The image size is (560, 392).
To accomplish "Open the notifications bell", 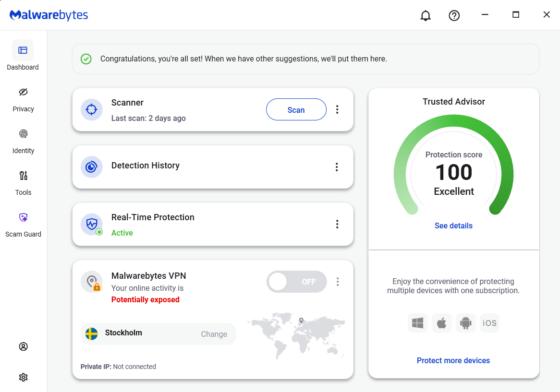I will pyautogui.click(x=426, y=15).
